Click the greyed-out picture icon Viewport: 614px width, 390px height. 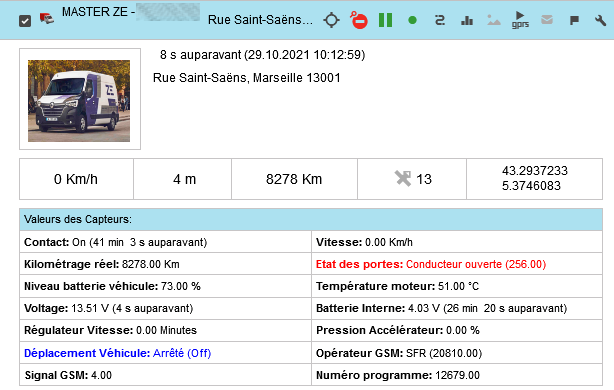coord(493,20)
